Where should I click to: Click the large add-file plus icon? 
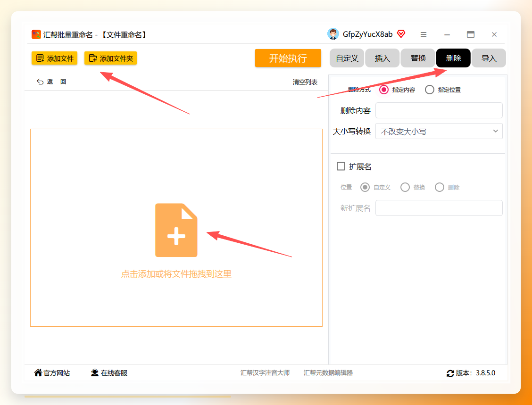click(x=176, y=230)
